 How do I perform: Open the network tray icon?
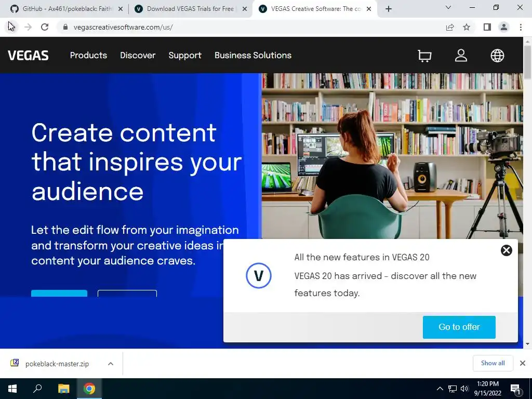point(453,389)
